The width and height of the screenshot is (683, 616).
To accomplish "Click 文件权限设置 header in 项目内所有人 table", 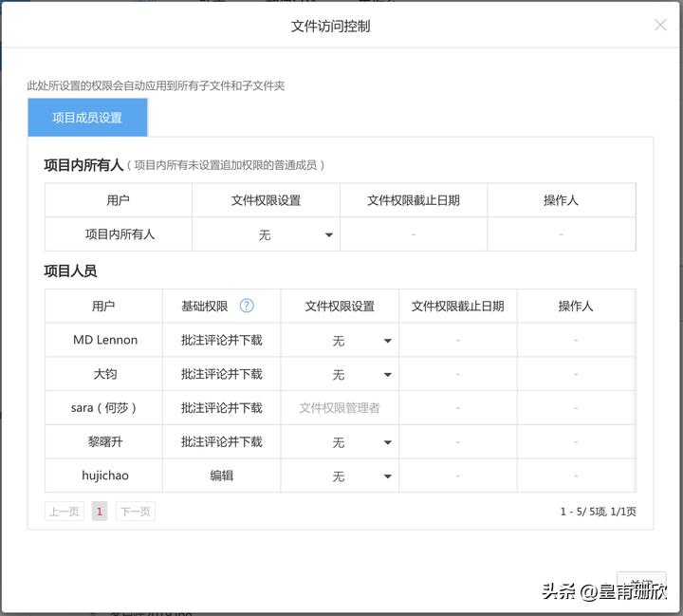I will tap(266, 200).
